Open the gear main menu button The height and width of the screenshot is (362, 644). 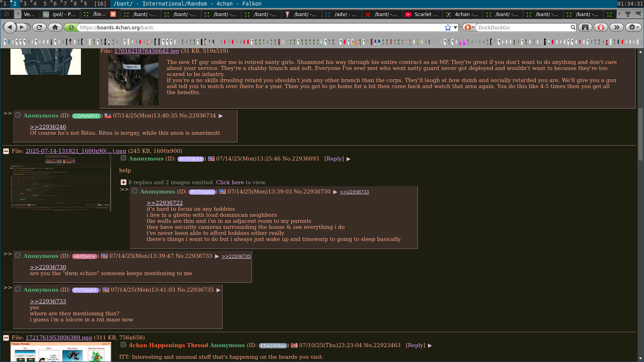633,27
